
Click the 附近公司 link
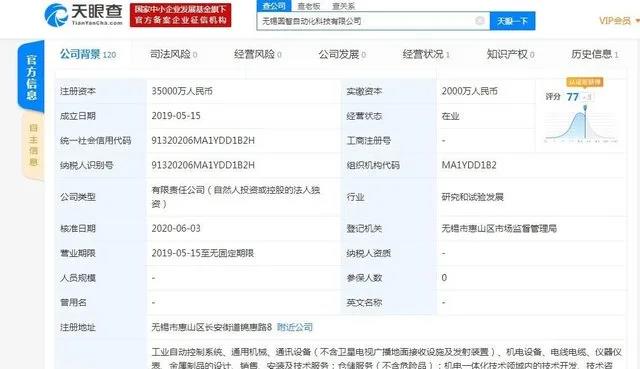295,327
